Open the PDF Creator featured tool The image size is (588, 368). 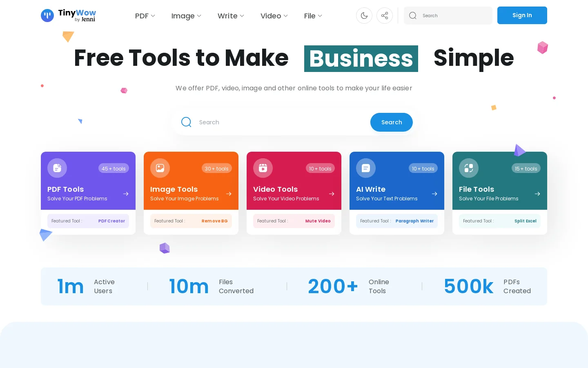[111, 221]
